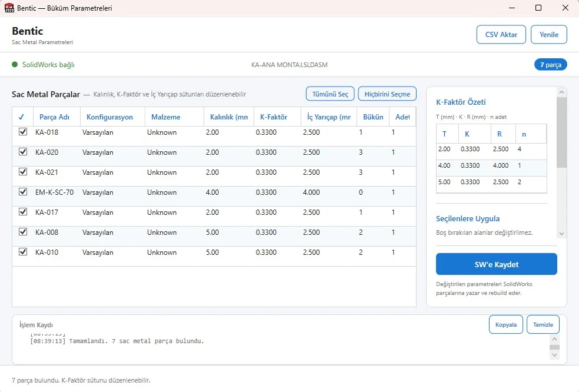Click the KA-ANA MONTAJ.SLDASM file name
The width and height of the screenshot is (579, 392).
[289, 65]
